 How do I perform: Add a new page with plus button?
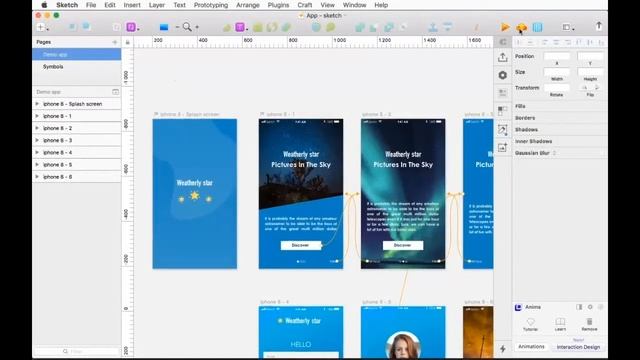pyautogui.click(x=115, y=42)
